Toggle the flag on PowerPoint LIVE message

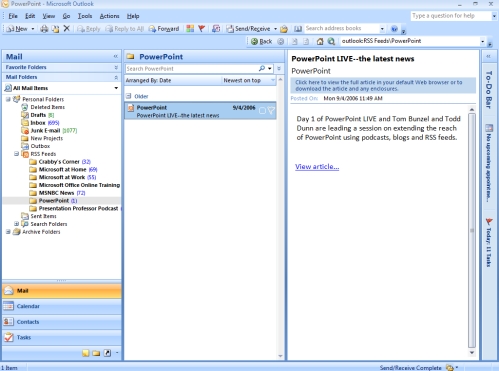271,111
